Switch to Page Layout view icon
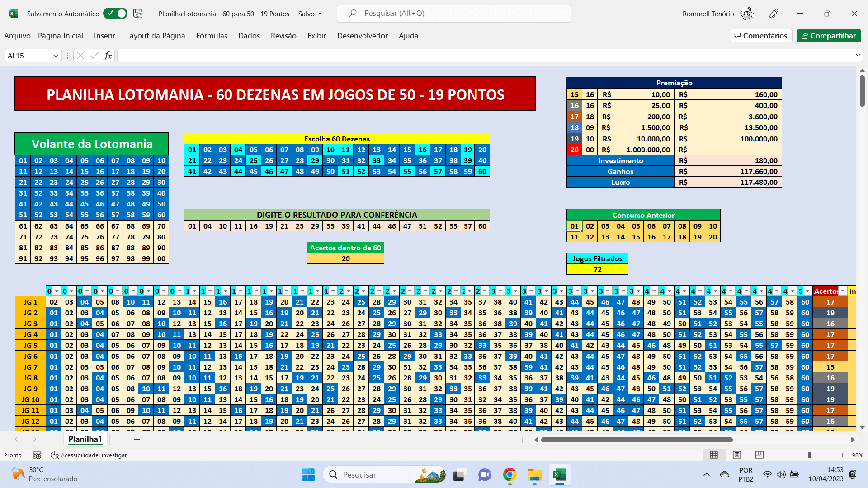Viewport: 868px width, 488px height. 737,455
